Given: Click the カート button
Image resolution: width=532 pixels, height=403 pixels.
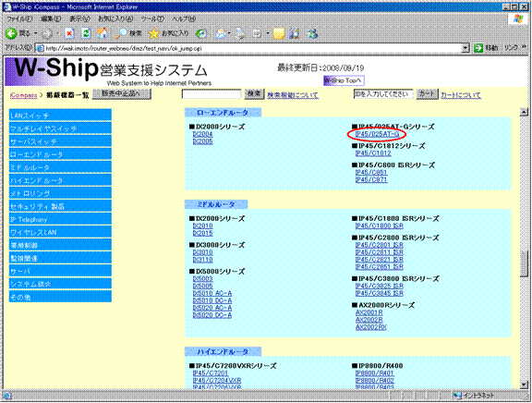Looking at the screenshot, I should click(x=427, y=93).
